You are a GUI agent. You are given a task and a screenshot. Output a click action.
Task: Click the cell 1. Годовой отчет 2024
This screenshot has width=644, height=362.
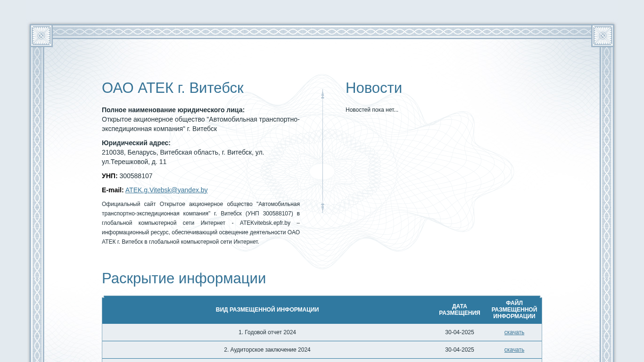[x=267, y=332]
